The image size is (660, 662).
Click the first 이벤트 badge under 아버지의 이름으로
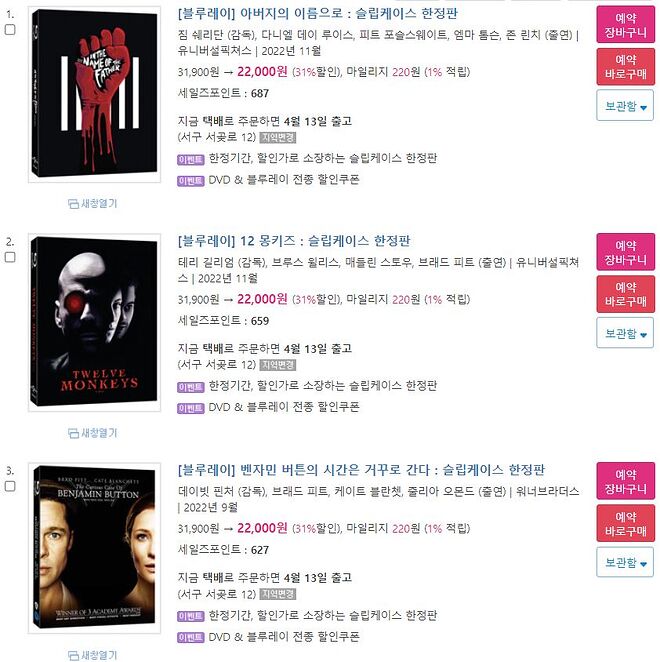[190, 159]
